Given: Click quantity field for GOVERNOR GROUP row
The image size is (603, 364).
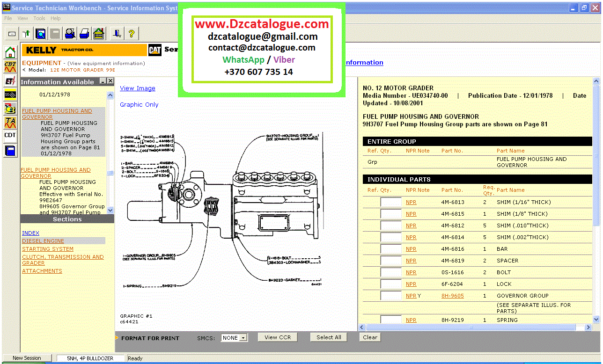Looking at the screenshot, I should (391, 296).
